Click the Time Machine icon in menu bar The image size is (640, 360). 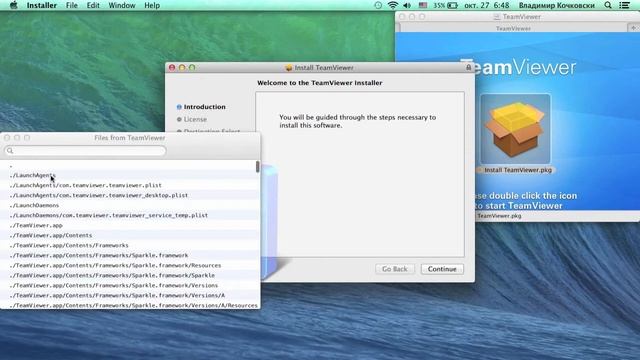pyautogui.click(x=378, y=5)
